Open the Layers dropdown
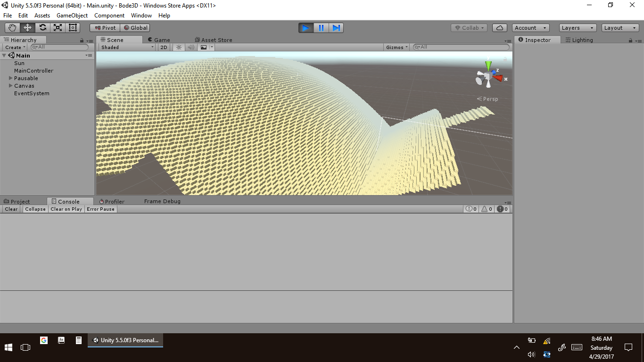The height and width of the screenshot is (362, 644). pyautogui.click(x=577, y=28)
